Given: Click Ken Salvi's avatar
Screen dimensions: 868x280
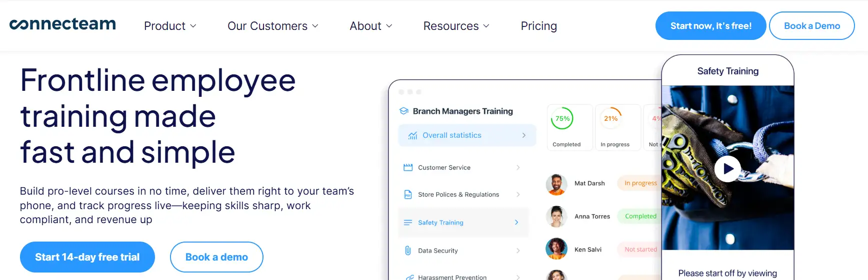Looking at the screenshot, I should (556, 249).
